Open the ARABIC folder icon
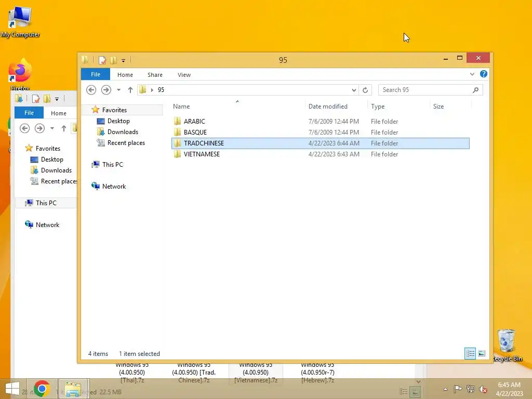 177,121
